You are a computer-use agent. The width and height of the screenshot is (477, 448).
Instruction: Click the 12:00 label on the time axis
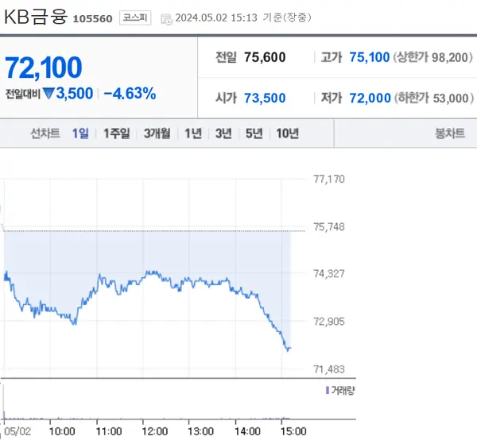154,431
